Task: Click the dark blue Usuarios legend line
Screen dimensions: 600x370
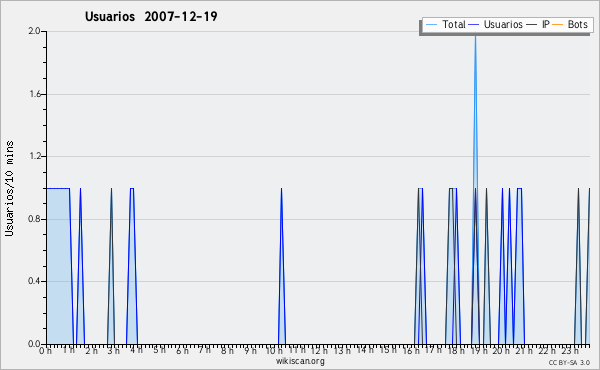Action: point(474,25)
